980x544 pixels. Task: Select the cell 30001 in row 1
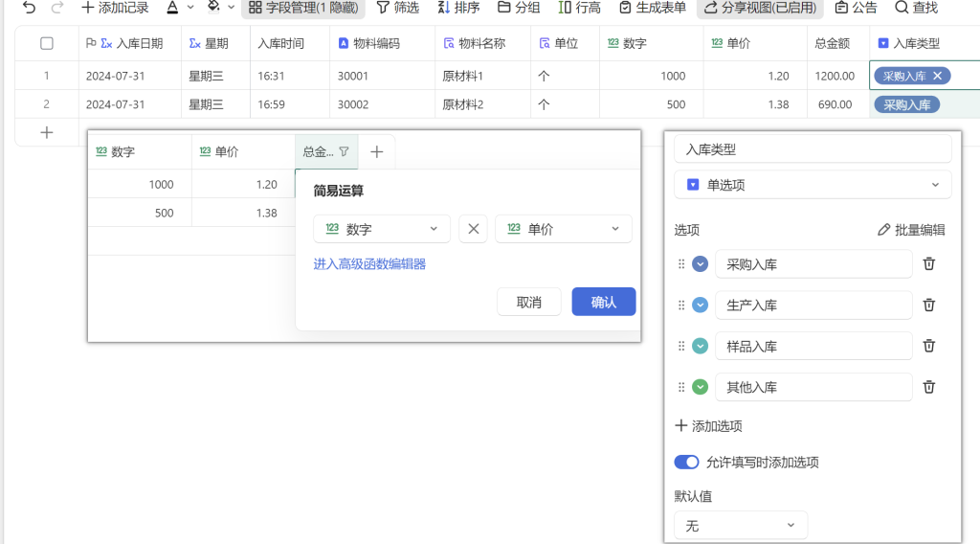pyautogui.click(x=383, y=76)
